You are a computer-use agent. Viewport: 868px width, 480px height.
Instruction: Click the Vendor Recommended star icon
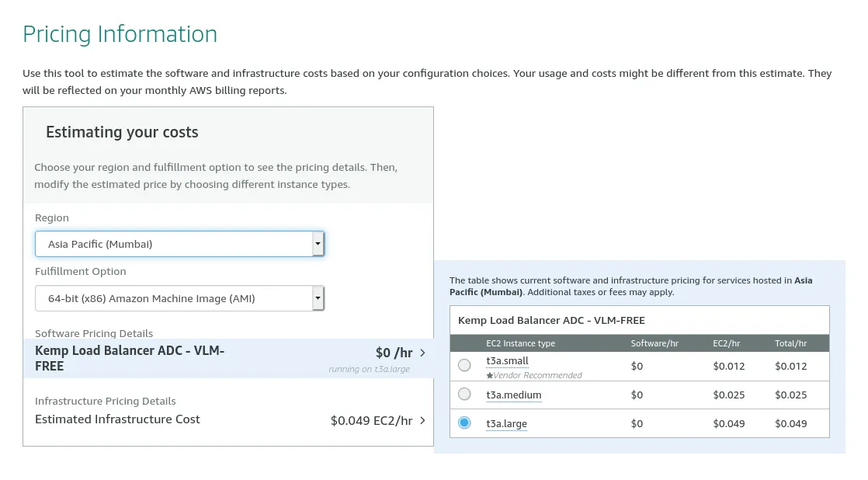coord(489,375)
